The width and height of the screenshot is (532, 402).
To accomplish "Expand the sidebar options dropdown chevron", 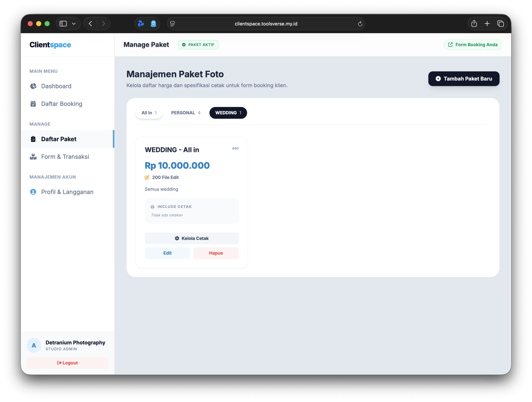I will pos(74,24).
